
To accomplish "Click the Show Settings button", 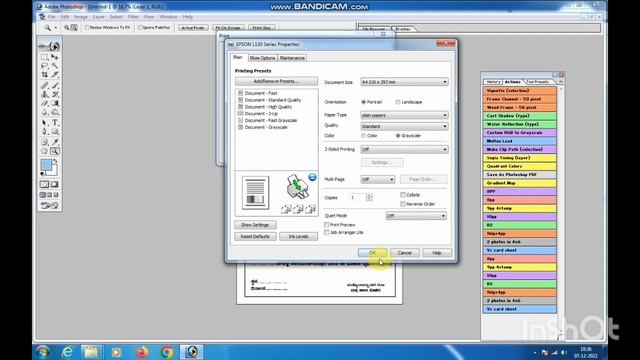I will coord(255,225).
